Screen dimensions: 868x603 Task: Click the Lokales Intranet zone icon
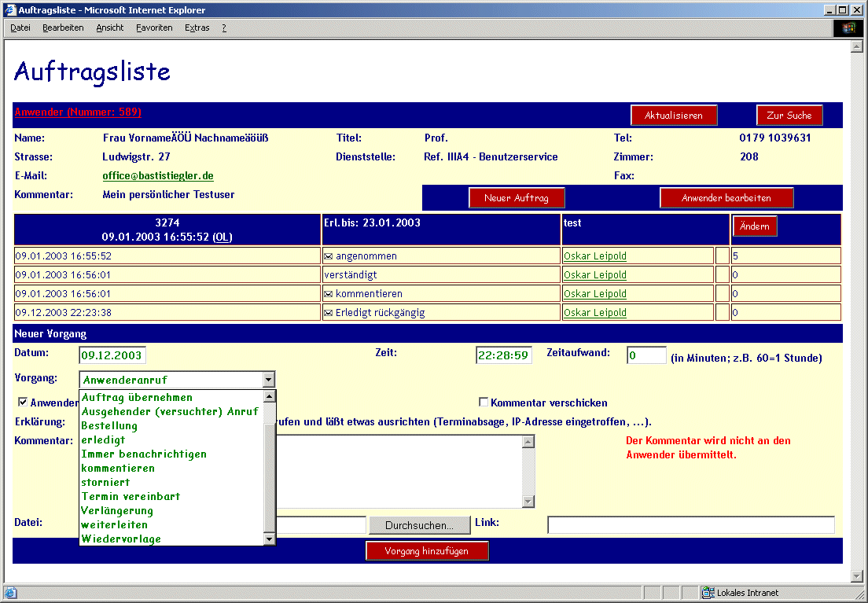tap(708, 593)
